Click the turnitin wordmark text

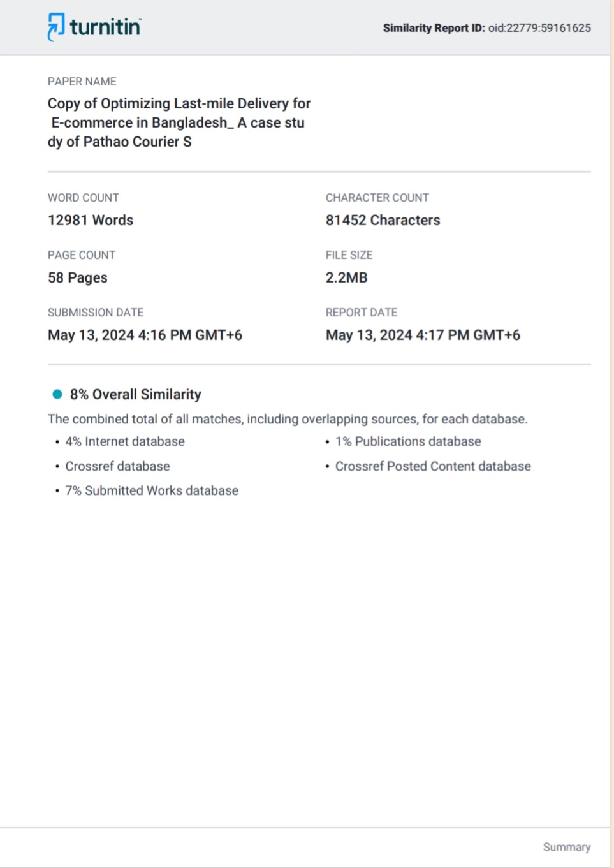tap(105, 27)
